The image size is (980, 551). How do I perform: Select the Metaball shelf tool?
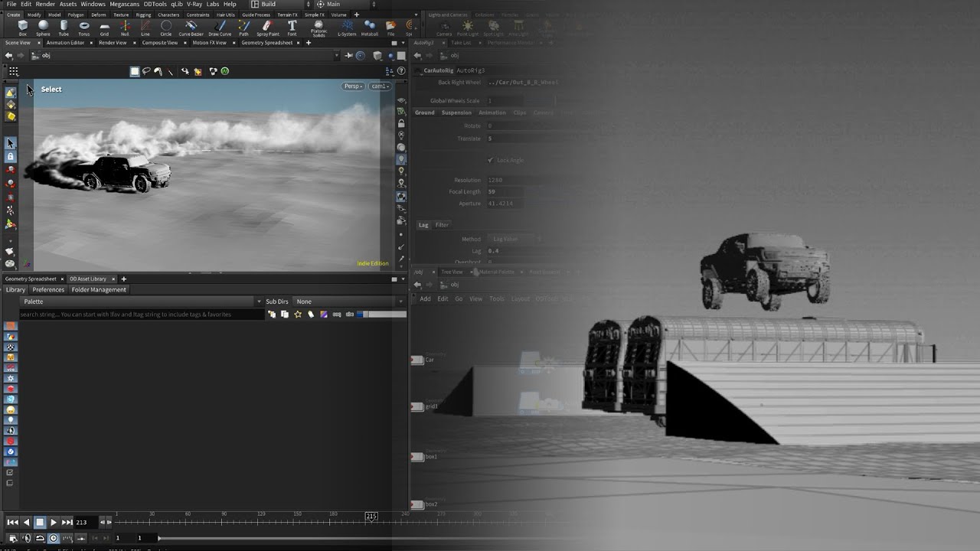tap(370, 28)
